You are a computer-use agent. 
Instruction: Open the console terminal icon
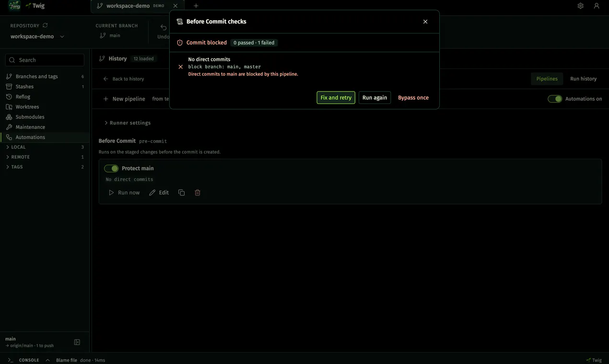click(11, 360)
